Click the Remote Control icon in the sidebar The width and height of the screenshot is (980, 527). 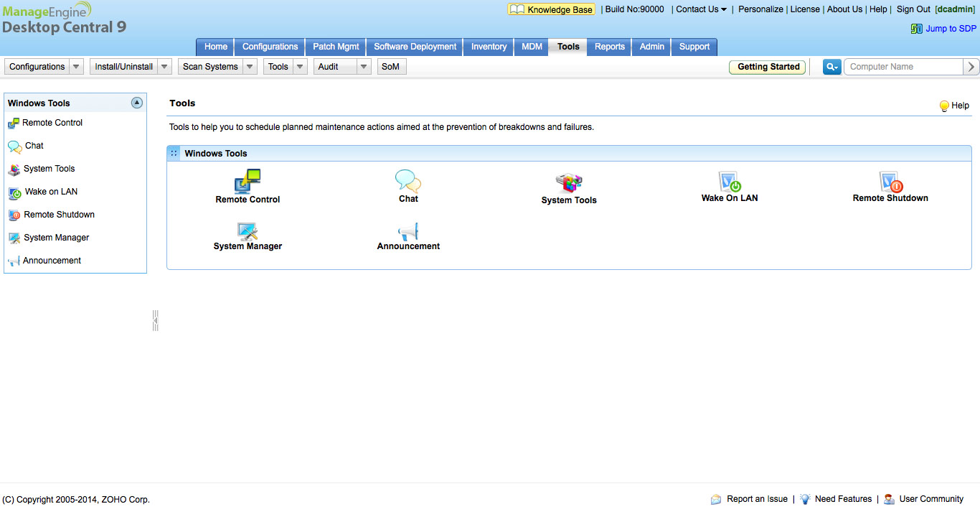click(x=14, y=123)
